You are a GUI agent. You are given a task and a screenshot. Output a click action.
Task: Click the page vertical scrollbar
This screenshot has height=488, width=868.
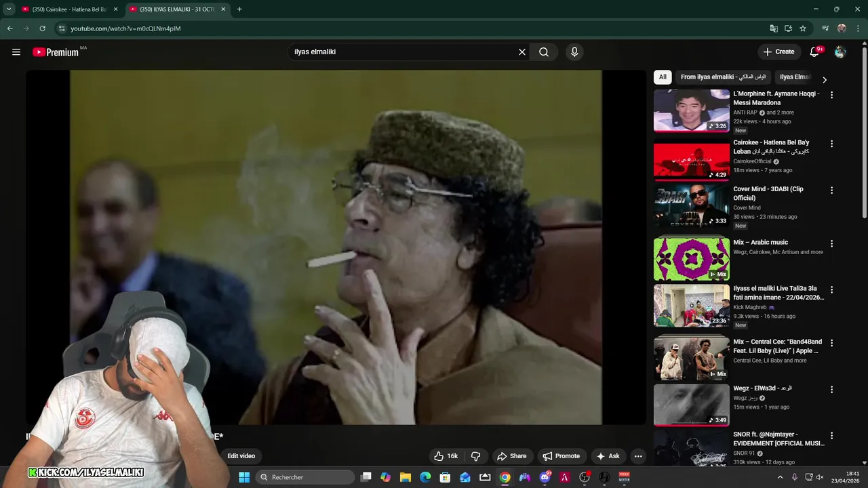864,132
